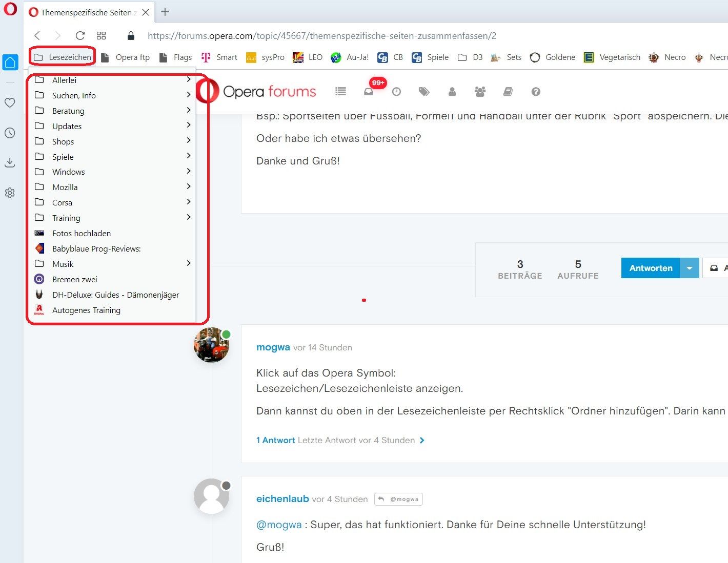Screen dimensions: 728x563
Task: Open the forum users icon
Action: (452, 92)
